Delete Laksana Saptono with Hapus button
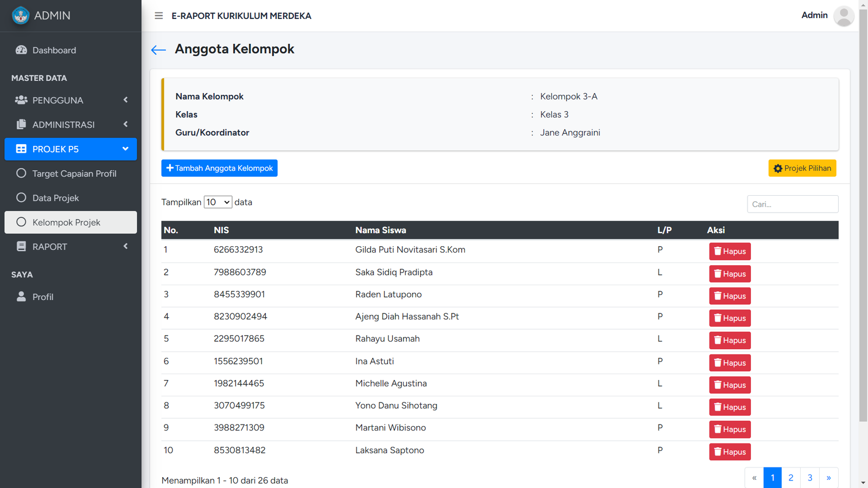This screenshot has width=868, height=488. 730,452
